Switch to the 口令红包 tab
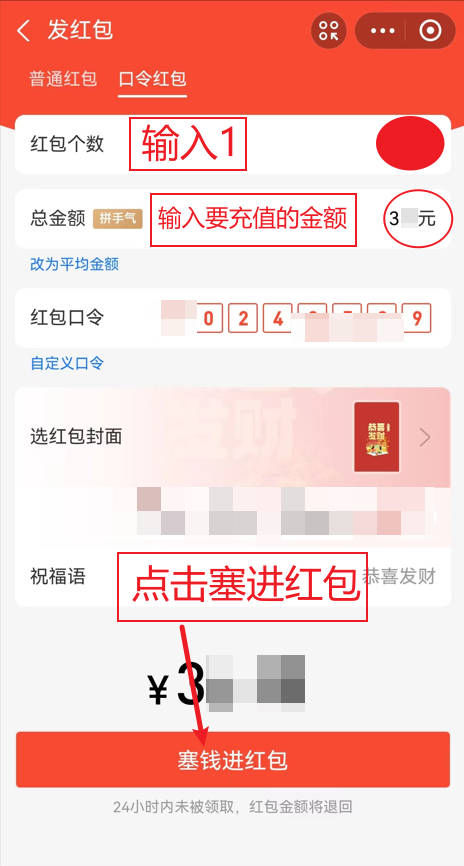 [152, 79]
